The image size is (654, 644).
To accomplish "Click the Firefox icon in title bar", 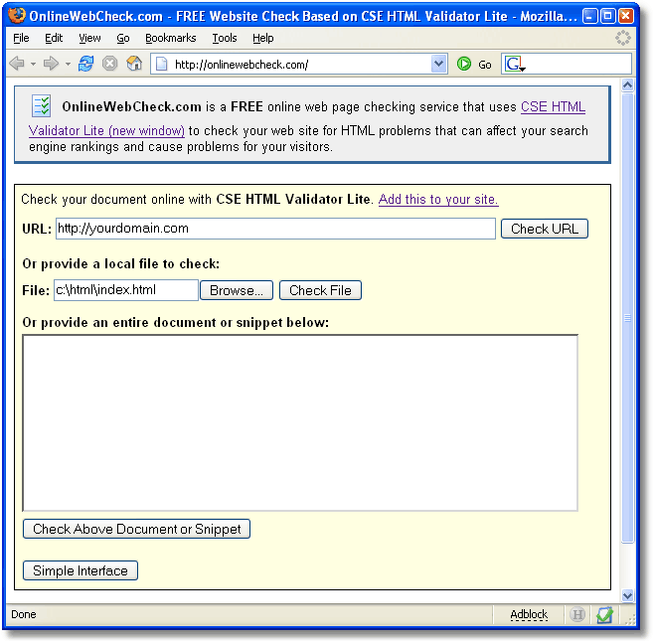I will pyautogui.click(x=17, y=16).
